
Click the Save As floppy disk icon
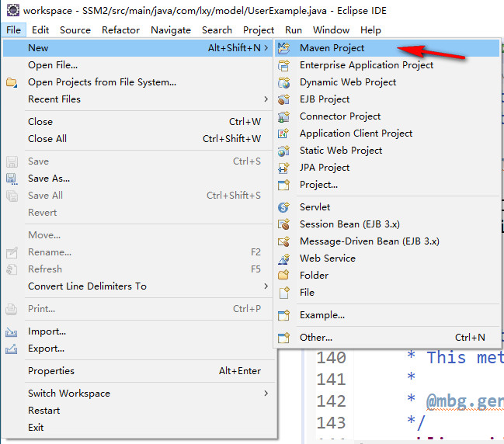(12, 179)
